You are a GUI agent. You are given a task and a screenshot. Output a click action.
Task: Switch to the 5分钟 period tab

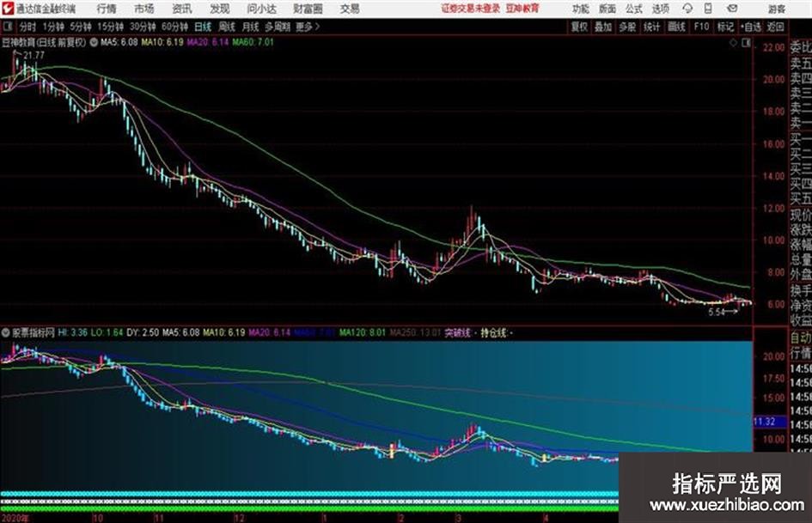[81, 27]
